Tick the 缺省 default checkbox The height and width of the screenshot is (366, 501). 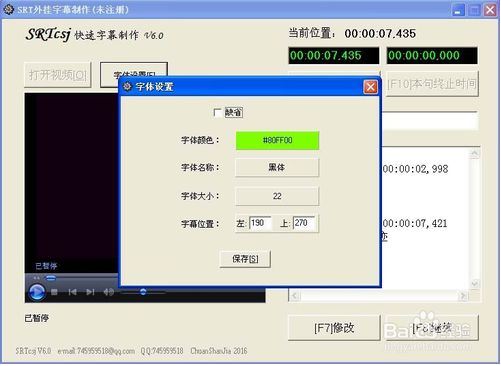coord(218,113)
